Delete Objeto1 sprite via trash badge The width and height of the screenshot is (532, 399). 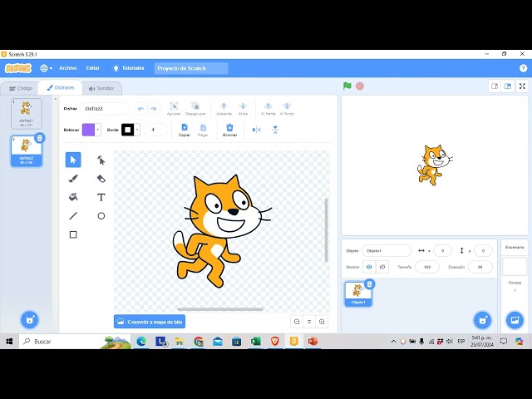pos(369,284)
